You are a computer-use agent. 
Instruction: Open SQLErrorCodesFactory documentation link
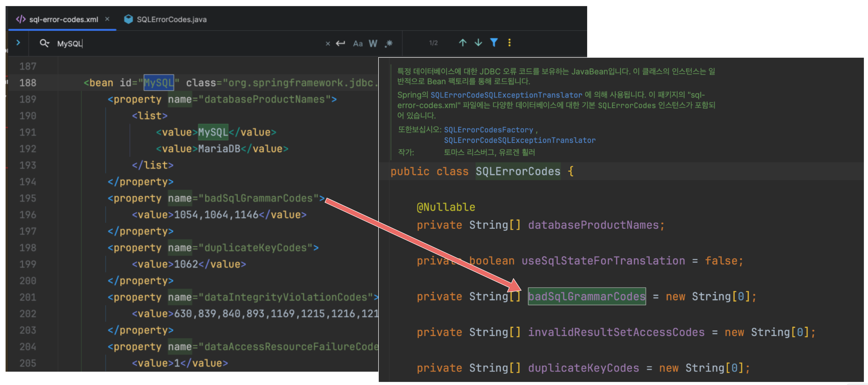(488, 130)
